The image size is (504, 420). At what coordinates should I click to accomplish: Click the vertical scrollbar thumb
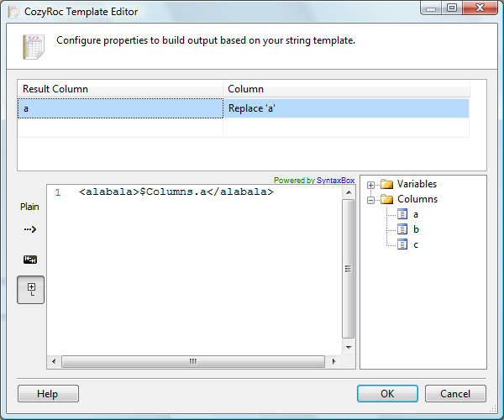(x=348, y=269)
